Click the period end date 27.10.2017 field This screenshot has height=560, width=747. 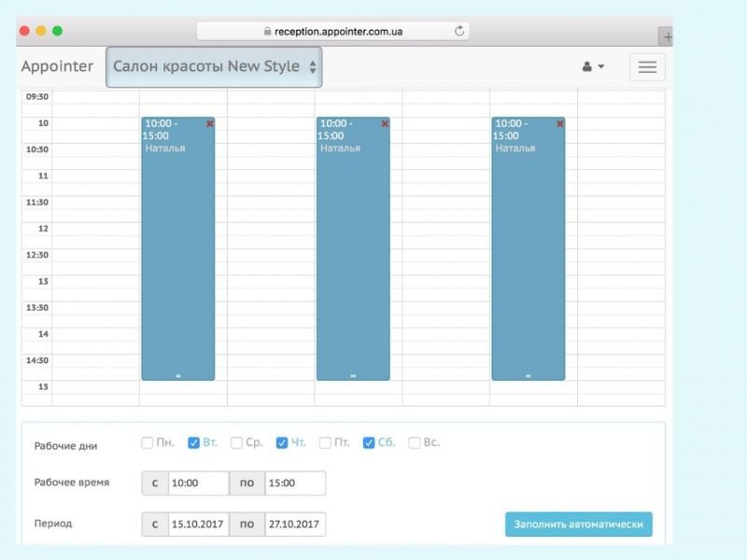tap(295, 525)
